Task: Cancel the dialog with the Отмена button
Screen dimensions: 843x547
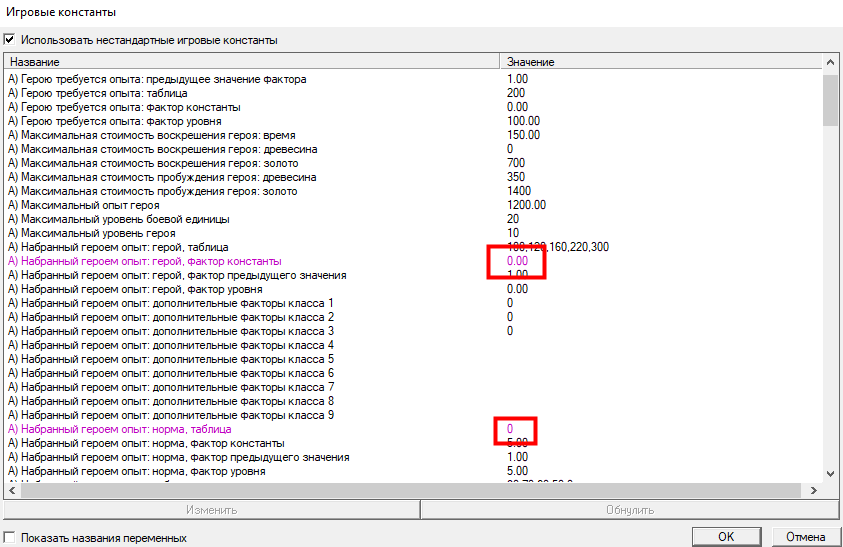Action: click(x=805, y=537)
